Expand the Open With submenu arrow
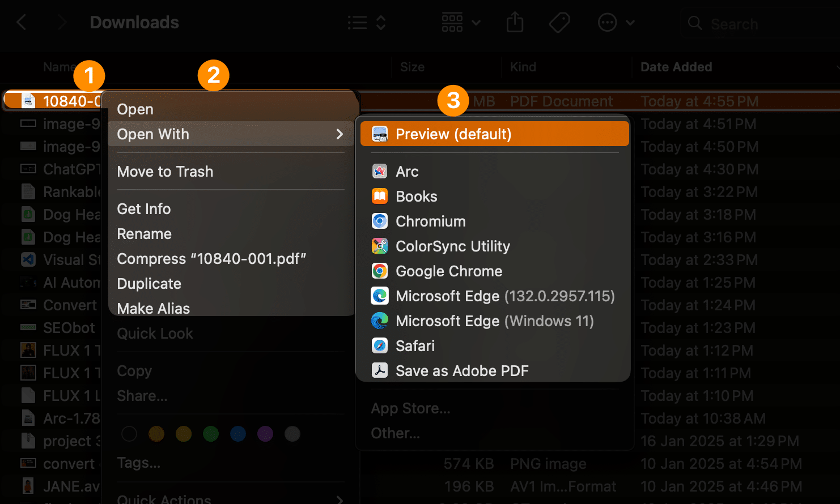 tap(340, 134)
